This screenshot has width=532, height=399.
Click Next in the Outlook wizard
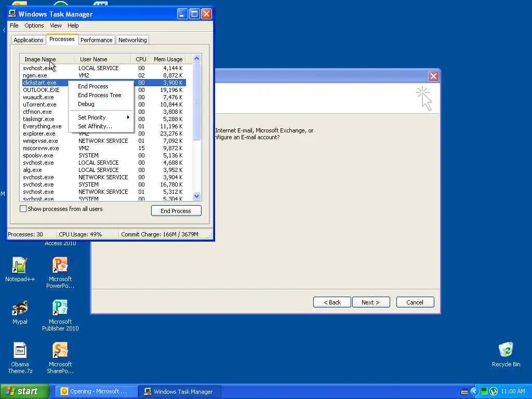coord(371,302)
